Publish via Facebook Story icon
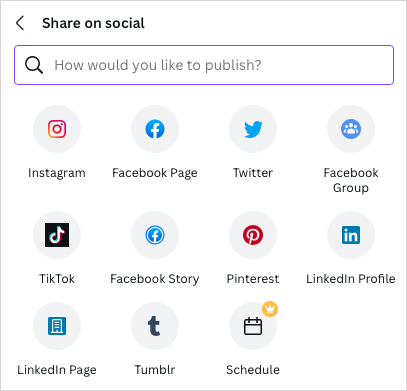 coord(155,235)
